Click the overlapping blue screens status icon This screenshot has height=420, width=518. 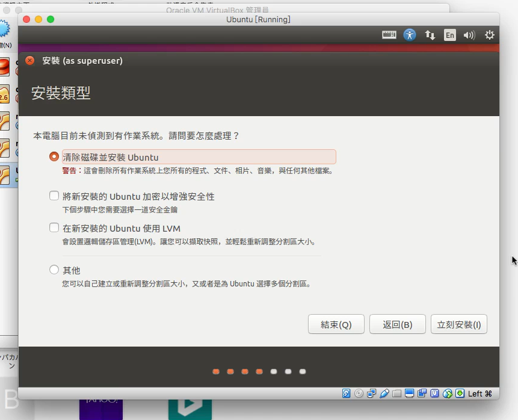coord(422,394)
